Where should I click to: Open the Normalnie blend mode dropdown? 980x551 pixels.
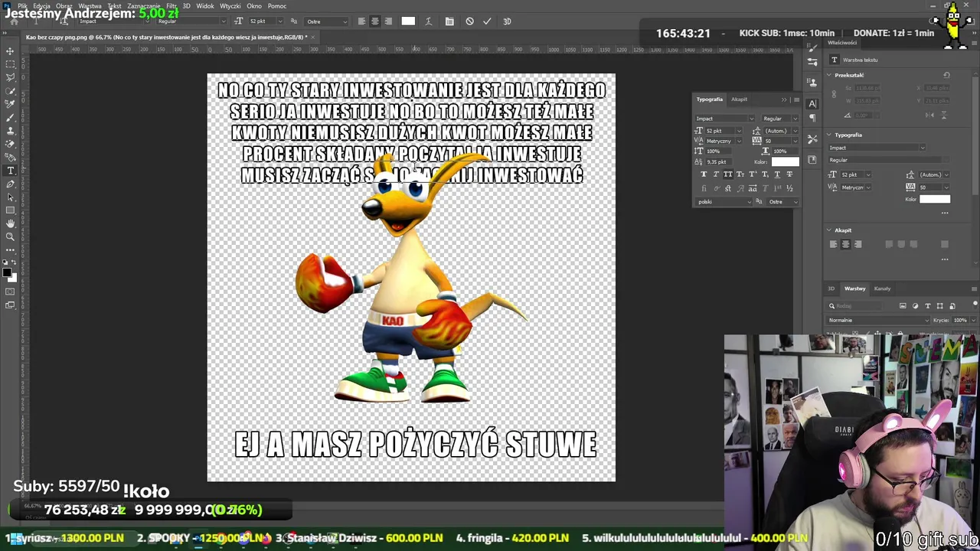(877, 320)
